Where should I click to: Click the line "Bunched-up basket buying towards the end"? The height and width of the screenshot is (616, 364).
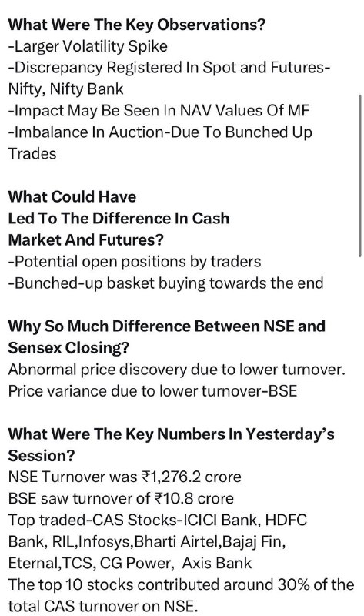click(x=169, y=283)
